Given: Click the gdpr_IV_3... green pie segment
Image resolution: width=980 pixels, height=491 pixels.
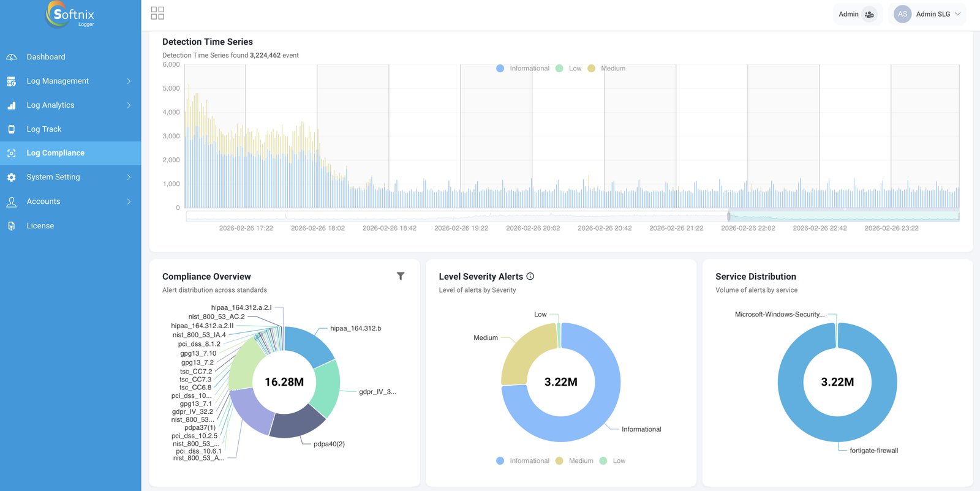Looking at the screenshot, I should coord(326,389).
